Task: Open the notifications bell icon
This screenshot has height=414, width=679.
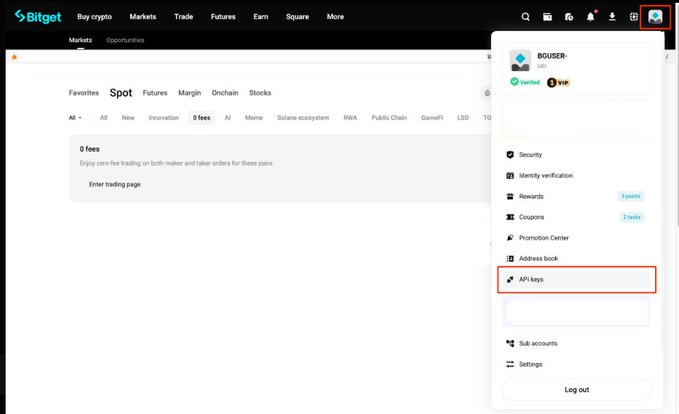Action: point(591,17)
